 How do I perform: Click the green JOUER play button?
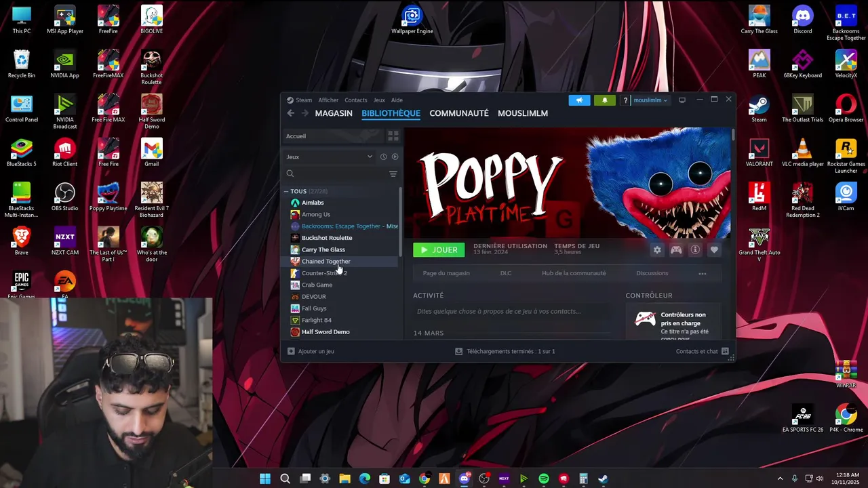pos(439,250)
